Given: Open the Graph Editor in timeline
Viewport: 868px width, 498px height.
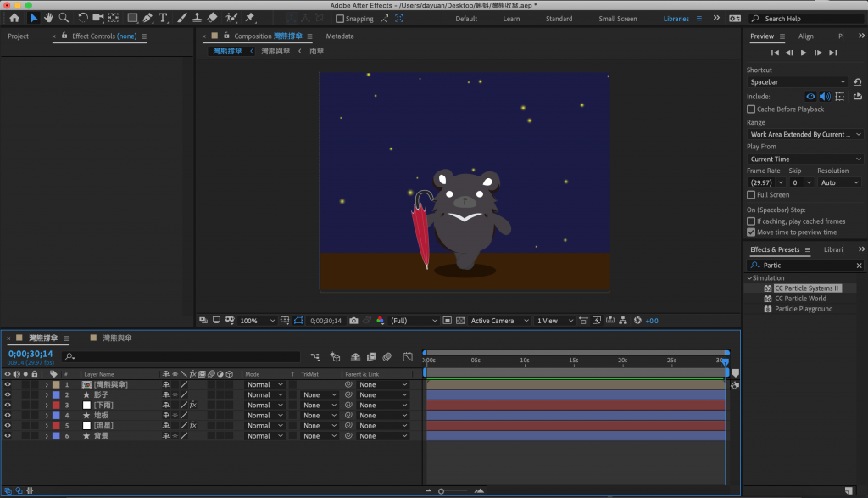Looking at the screenshot, I should (x=408, y=357).
